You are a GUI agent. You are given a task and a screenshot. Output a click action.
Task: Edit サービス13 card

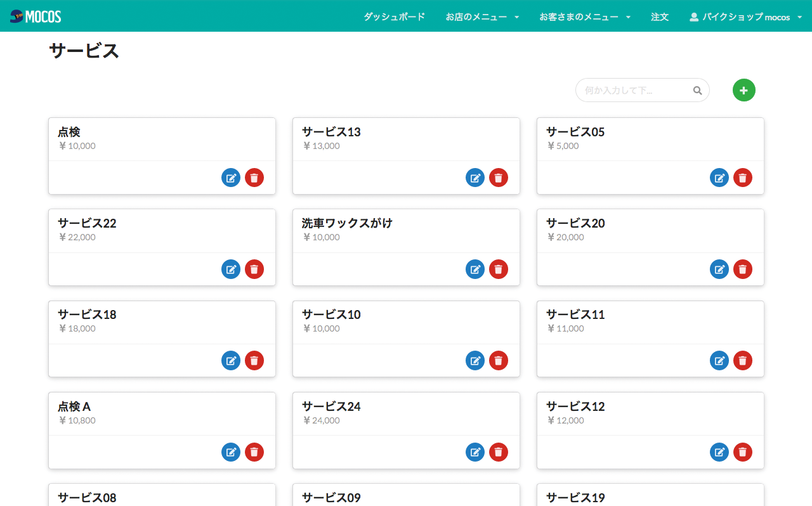tap(475, 178)
